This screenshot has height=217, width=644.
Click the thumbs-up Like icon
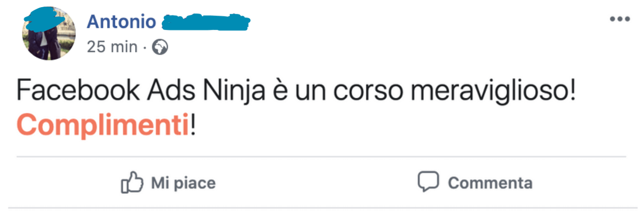pos(132,182)
